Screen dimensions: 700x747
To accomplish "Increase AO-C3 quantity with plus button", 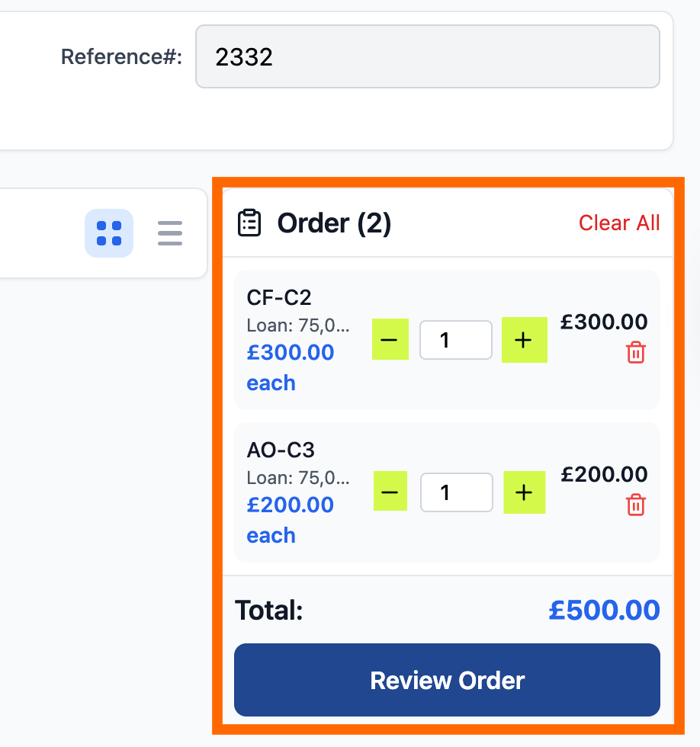I will (x=524, y=492).
